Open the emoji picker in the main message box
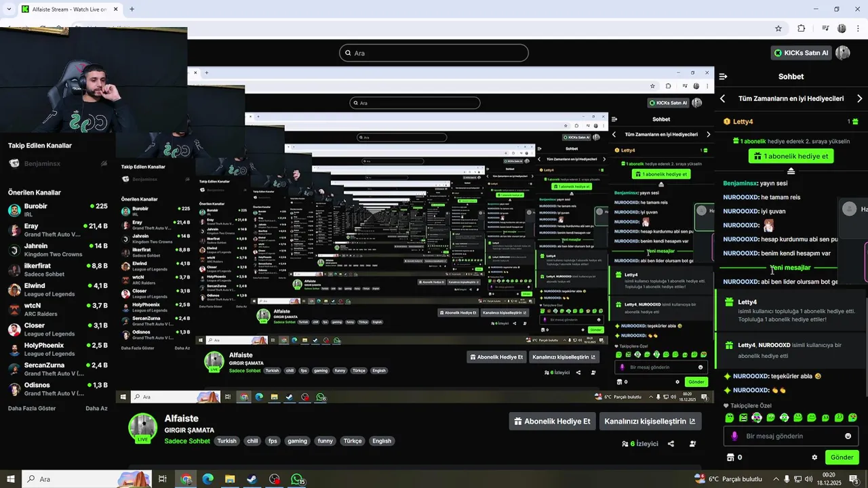 click(x=848, y=436)
